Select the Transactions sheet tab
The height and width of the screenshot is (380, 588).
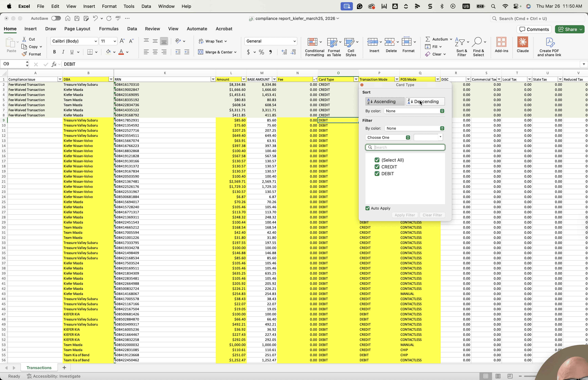pyautogui.click(x=39, y=368)
